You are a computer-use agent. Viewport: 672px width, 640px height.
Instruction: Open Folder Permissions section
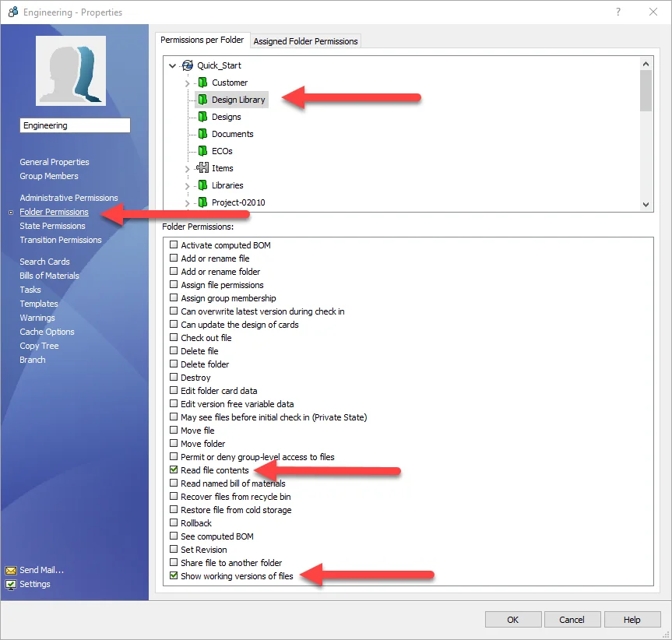[54, 212]
